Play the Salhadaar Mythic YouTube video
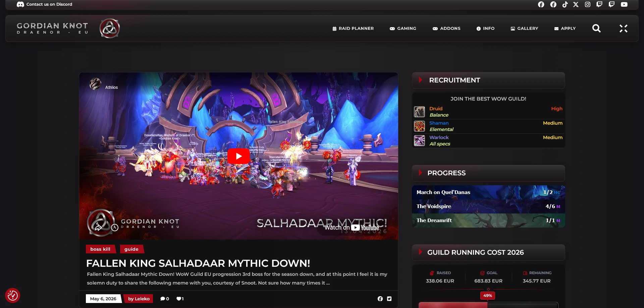This screenshot has width=644, height=308. coord(238,156)
